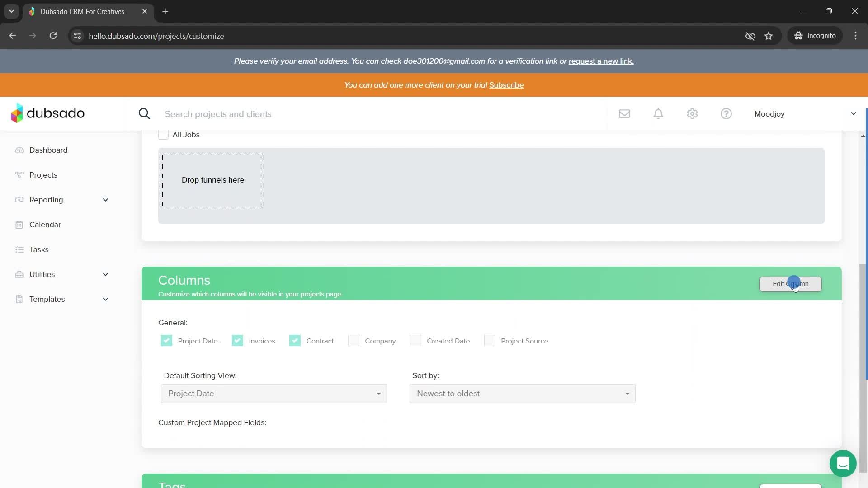This screenshot has width=868, height=488.
Task: Toggle the All Jobs checkbox
Action: tap(163, 135)
